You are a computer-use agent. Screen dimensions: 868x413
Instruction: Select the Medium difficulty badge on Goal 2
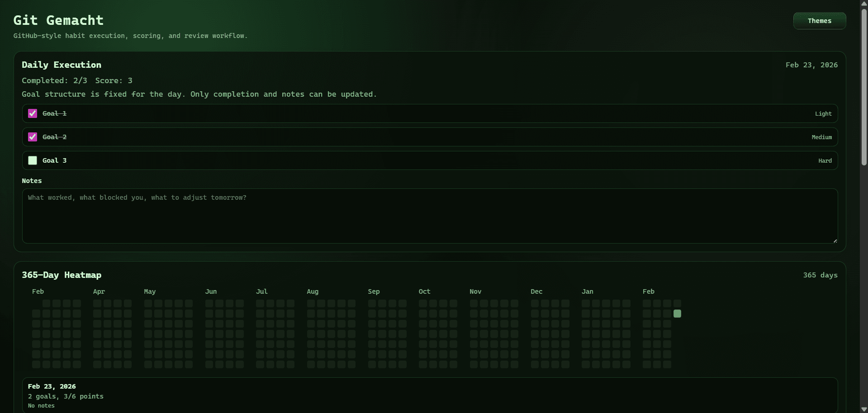tap(821, 137)
